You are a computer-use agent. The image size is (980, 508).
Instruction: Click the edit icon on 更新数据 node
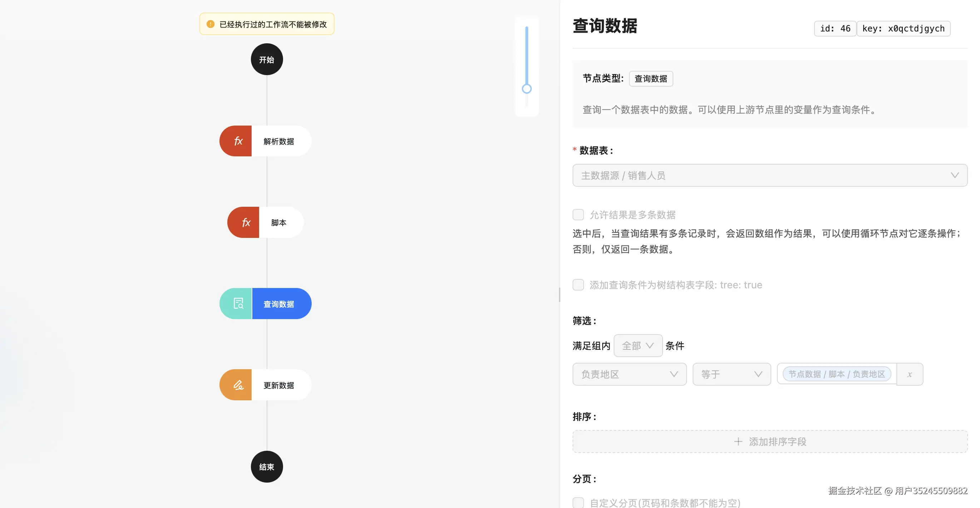(x=238, y=385)
